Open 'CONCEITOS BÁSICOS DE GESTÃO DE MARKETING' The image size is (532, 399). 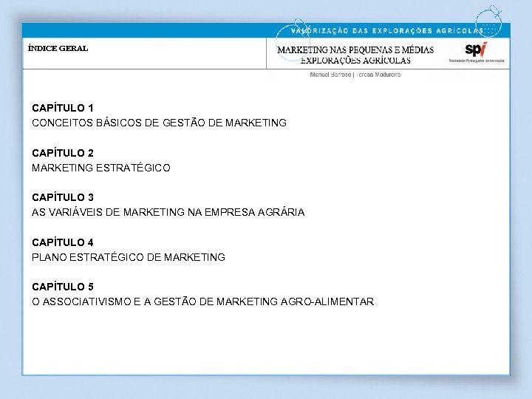point(159,123)
